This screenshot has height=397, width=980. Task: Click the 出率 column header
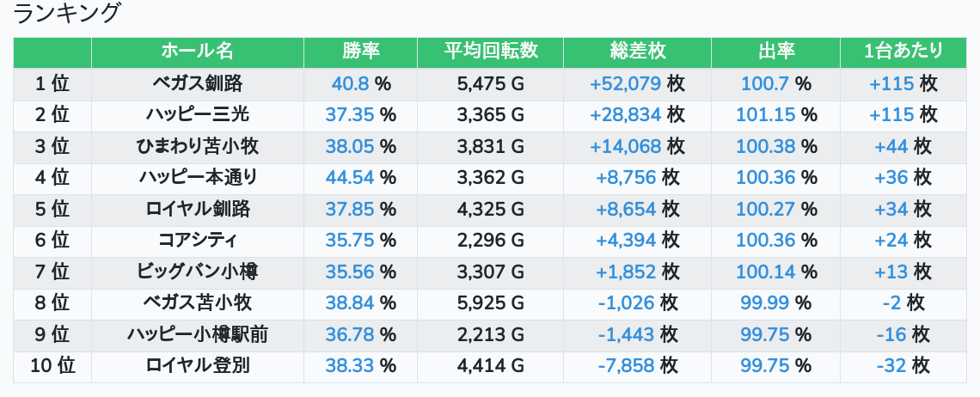point(775,52)
